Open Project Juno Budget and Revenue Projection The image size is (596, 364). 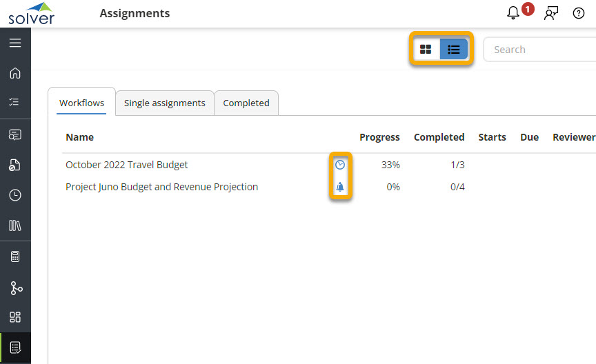coord(161,187)
